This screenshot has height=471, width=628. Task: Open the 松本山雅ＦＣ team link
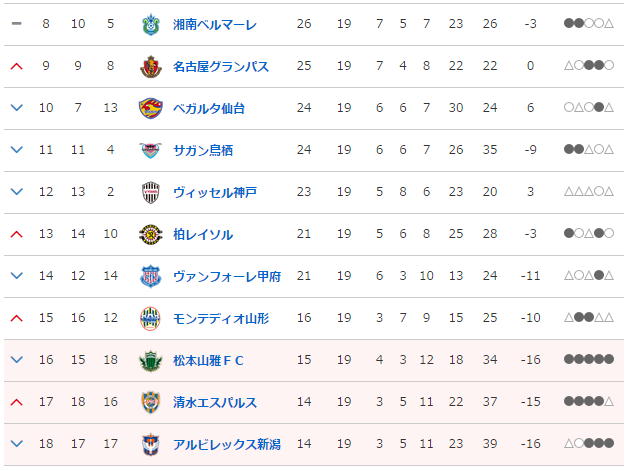click(x=208, y=360)
